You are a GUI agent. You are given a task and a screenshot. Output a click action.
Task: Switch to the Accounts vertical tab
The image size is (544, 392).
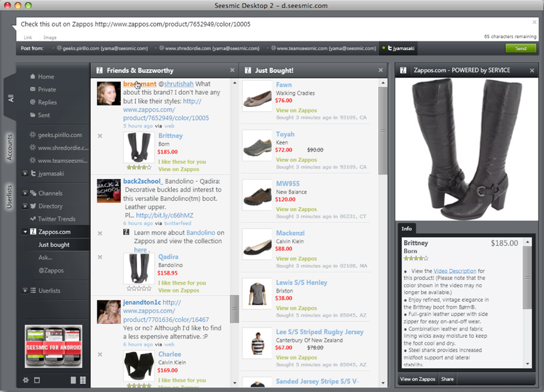pos(10,148)
